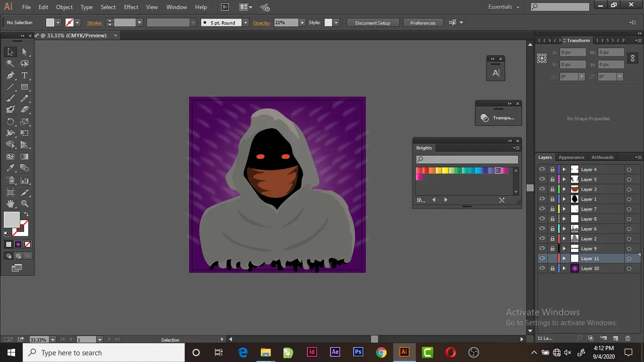Show previous swatch library in Brights
Viewport: 644px width, 362px height.
434,200
